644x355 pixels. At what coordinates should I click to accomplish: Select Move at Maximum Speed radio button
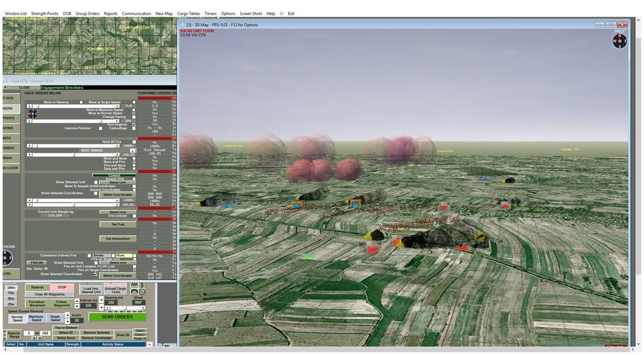click(134, 110)
